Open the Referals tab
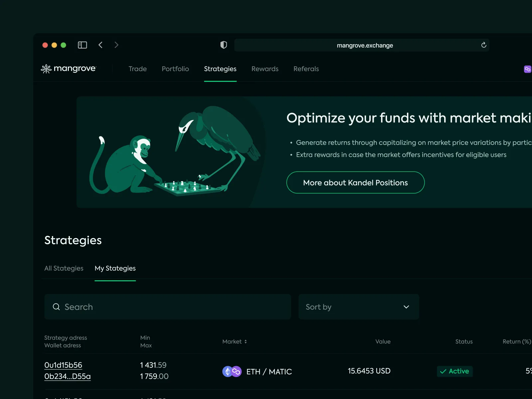532x399 pixels. 306,69
